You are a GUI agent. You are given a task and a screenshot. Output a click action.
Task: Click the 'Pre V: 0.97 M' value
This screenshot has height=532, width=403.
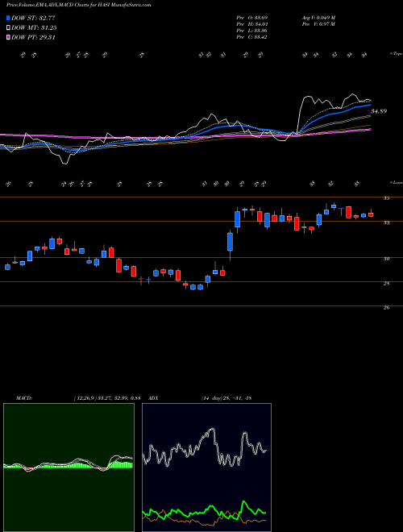[x=318, y=24]
